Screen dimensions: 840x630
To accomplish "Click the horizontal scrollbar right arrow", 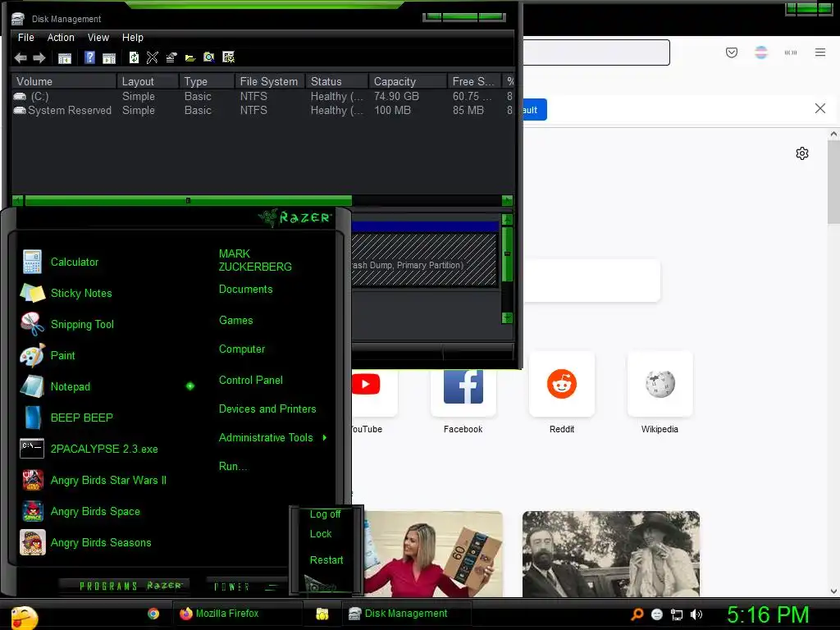I will coord(507,200).
